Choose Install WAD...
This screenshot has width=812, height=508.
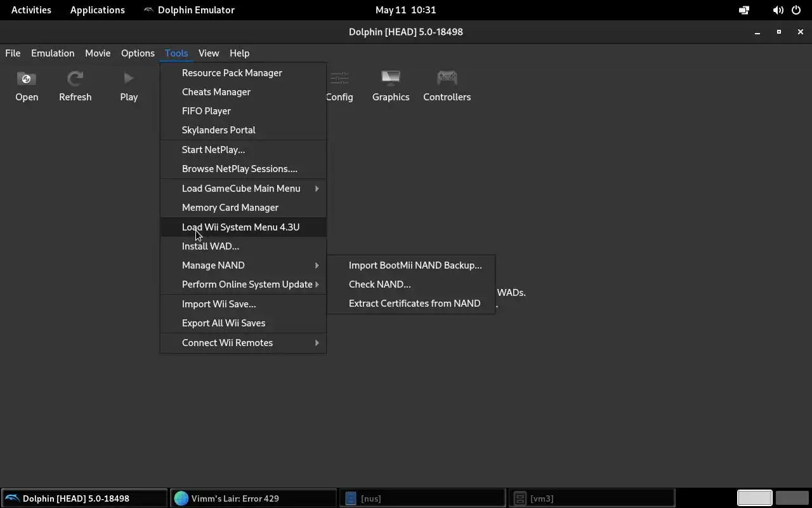click(x=243, y=246)
